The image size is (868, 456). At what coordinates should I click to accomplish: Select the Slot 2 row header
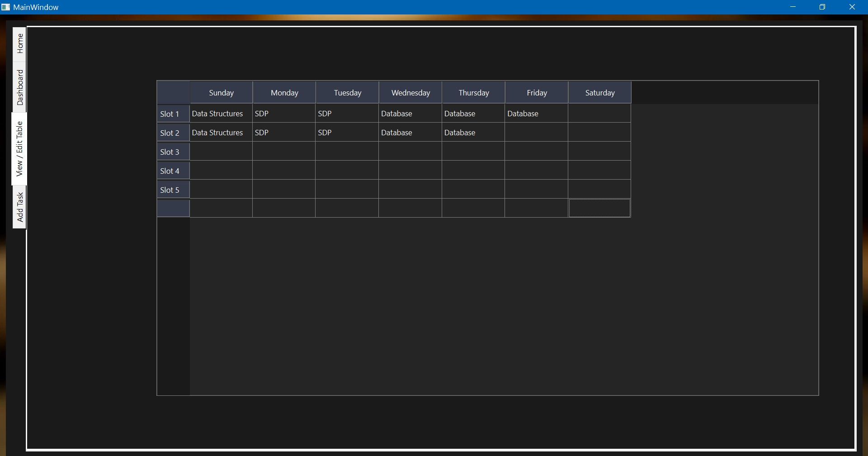tap(174, 133)
